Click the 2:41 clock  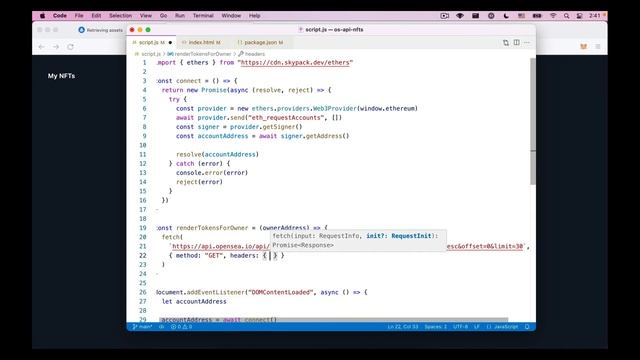(595, 16)
